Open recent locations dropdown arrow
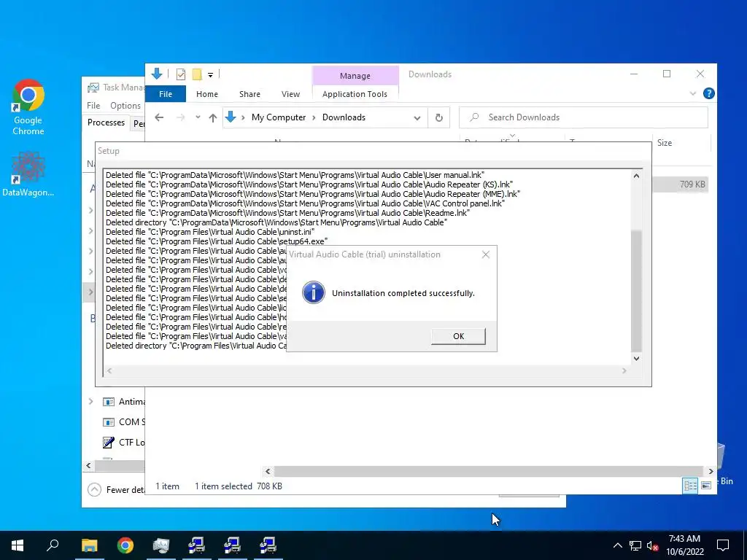Image resolution: width=747 pixels, height=560 pixels. coord(198,117)
